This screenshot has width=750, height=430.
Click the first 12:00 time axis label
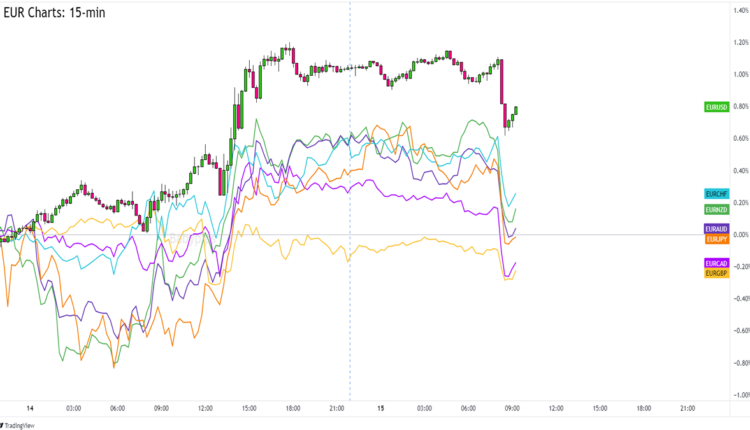(x=206, y=408)
